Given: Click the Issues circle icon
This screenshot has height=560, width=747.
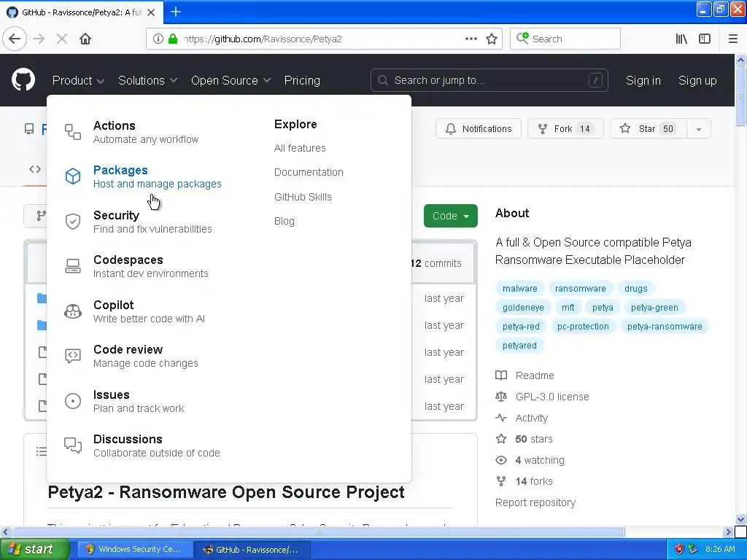Looking at the screenshot, I should (x=73, y=401).
